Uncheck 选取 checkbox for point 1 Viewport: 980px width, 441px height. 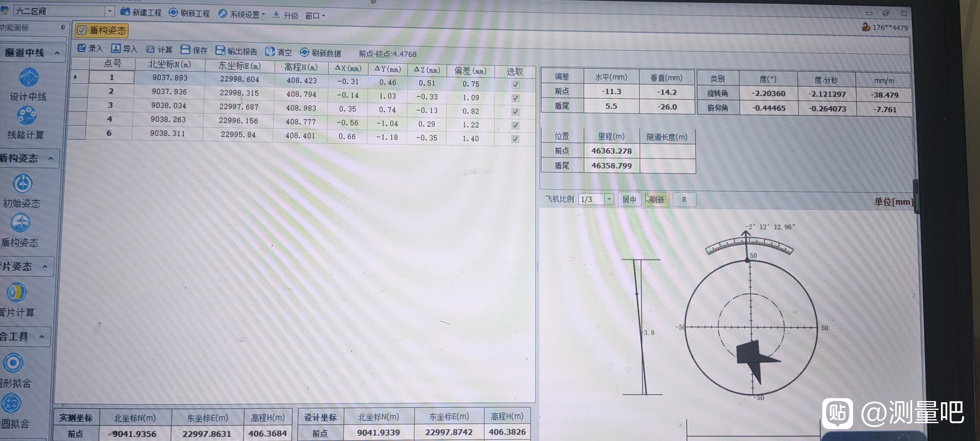tap(515, 85)
